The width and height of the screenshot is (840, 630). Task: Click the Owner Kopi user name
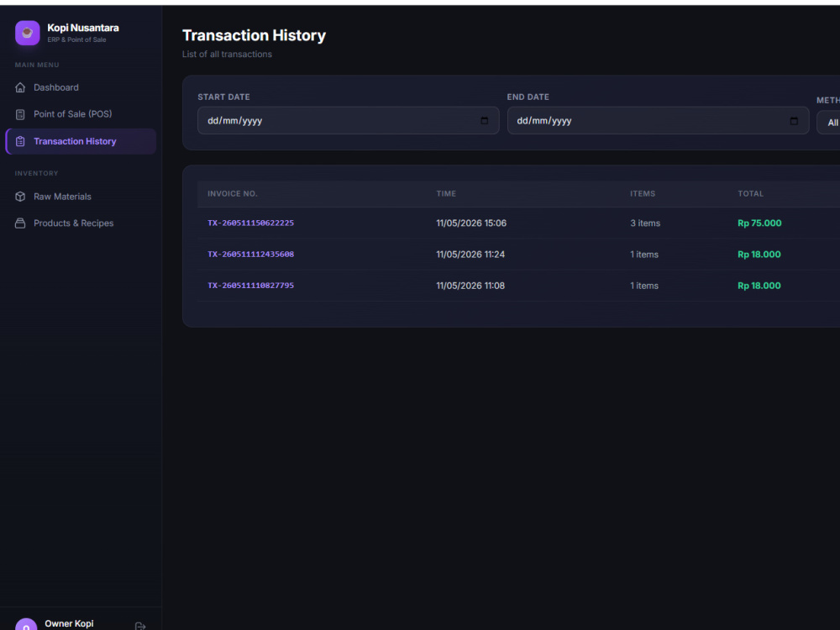(x=69, y=623)
